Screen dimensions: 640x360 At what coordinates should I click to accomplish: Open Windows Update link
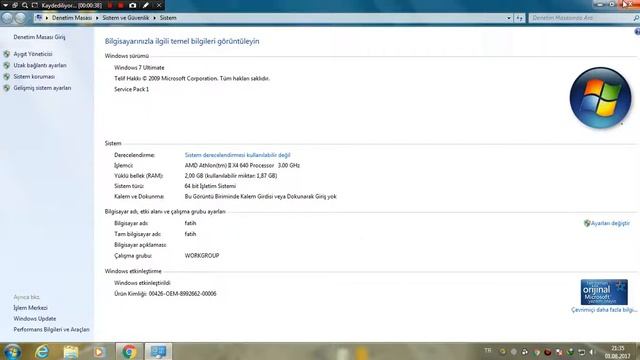point(35,319)
